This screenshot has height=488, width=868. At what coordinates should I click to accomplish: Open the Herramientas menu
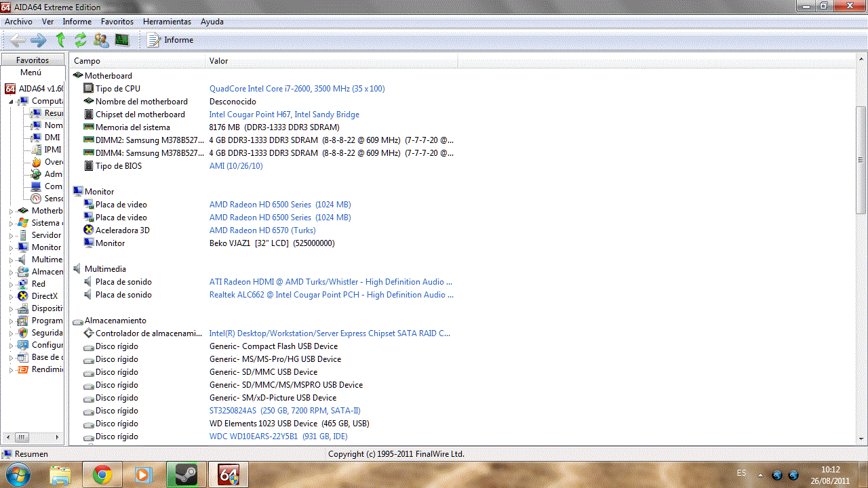click(x=167, y=22)
